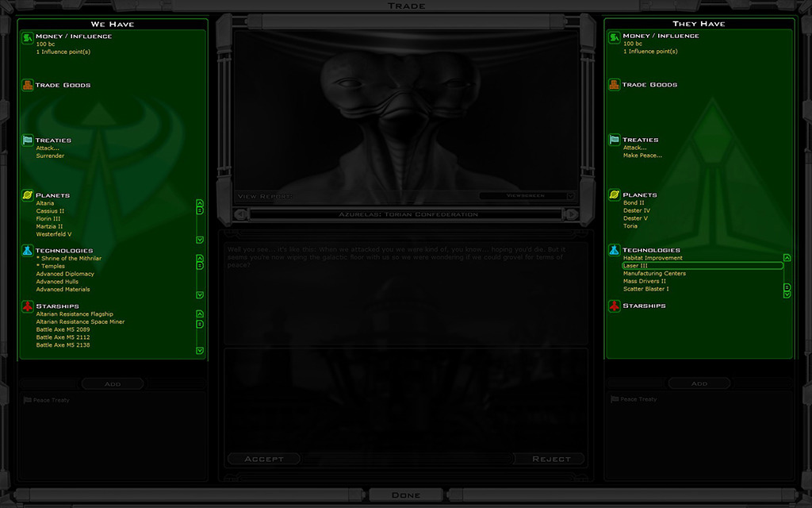Select Surrender treaty in We Have
This screenshot has height=508, width=812.
[x=50, y=156]
